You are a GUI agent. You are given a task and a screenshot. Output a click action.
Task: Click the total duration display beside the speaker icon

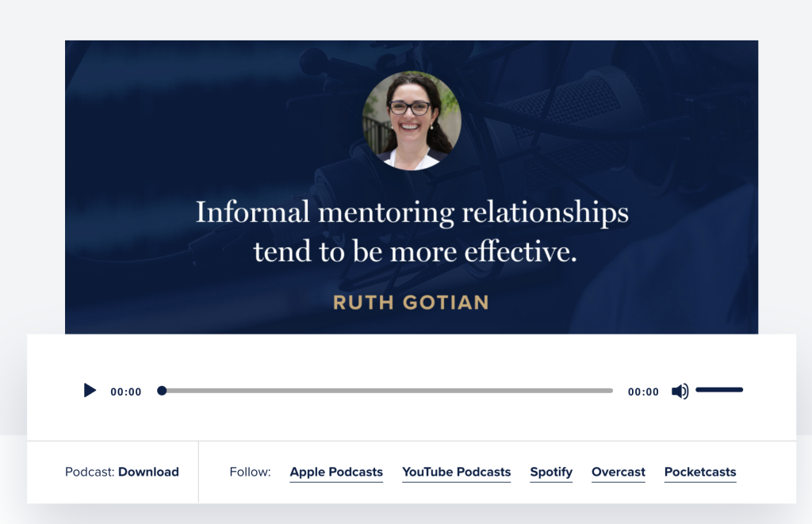point(643,392)
